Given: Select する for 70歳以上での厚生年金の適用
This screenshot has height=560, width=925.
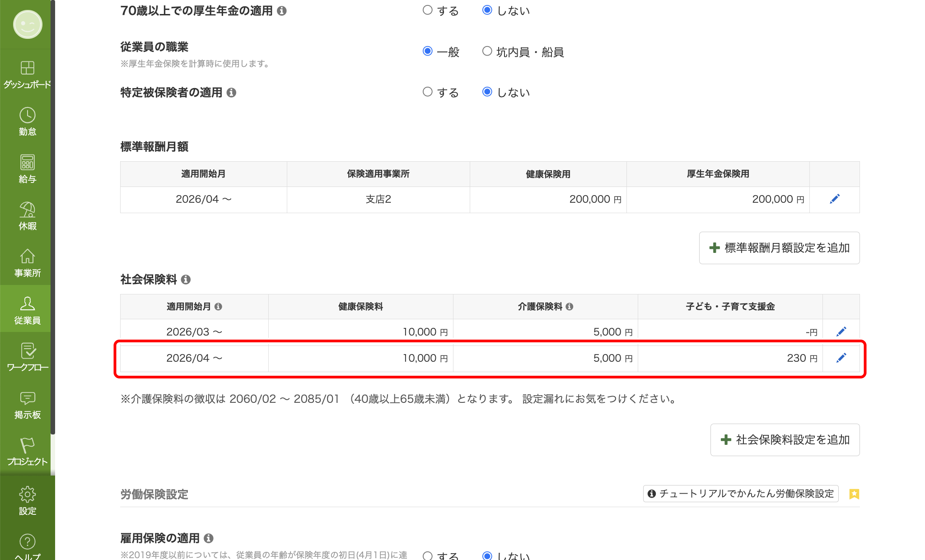Looking at the screenshot, I should [x=427, y=10].
